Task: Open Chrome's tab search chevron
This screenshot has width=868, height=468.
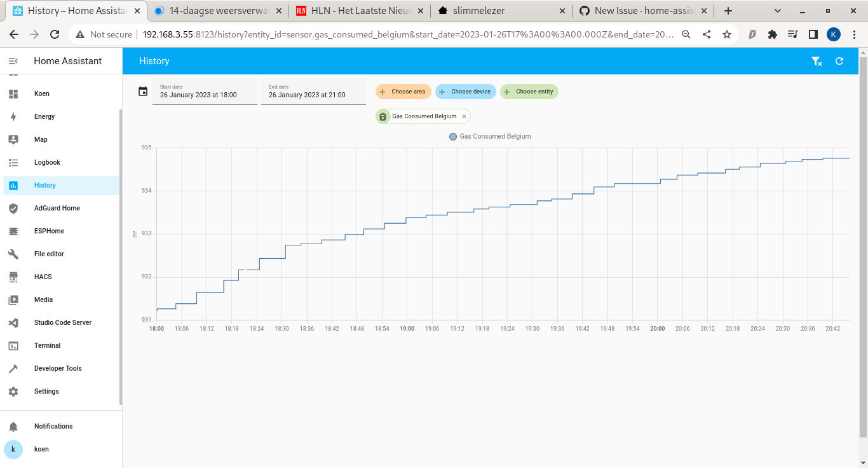Action: pos(778,11)
